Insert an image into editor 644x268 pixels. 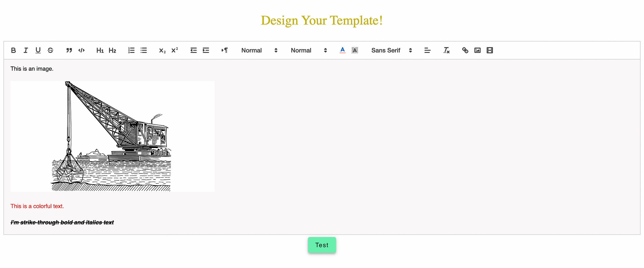477,50
